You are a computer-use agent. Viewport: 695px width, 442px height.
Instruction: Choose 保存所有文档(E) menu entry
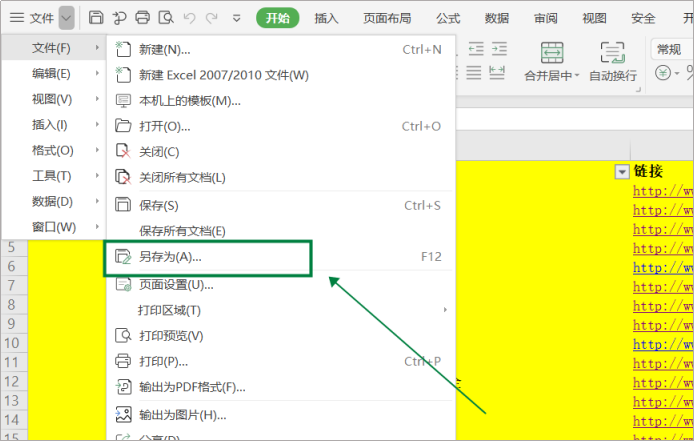[x=281, y=231]
